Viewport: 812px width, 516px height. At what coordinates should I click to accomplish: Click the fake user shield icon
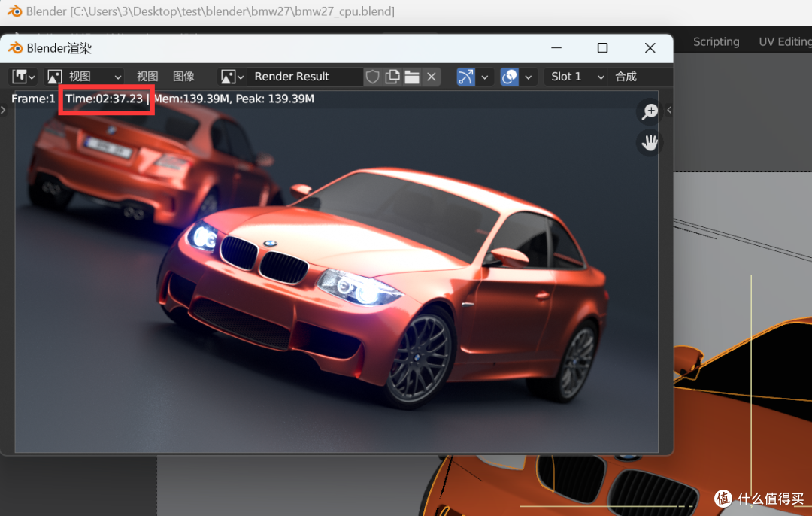pyautogui.click(x=372, y=77)
